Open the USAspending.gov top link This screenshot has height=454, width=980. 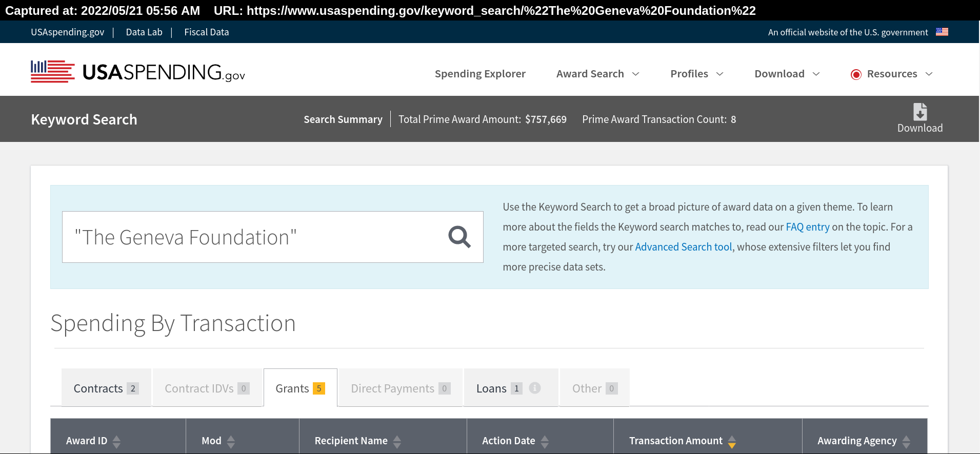[x=67, y=32]
